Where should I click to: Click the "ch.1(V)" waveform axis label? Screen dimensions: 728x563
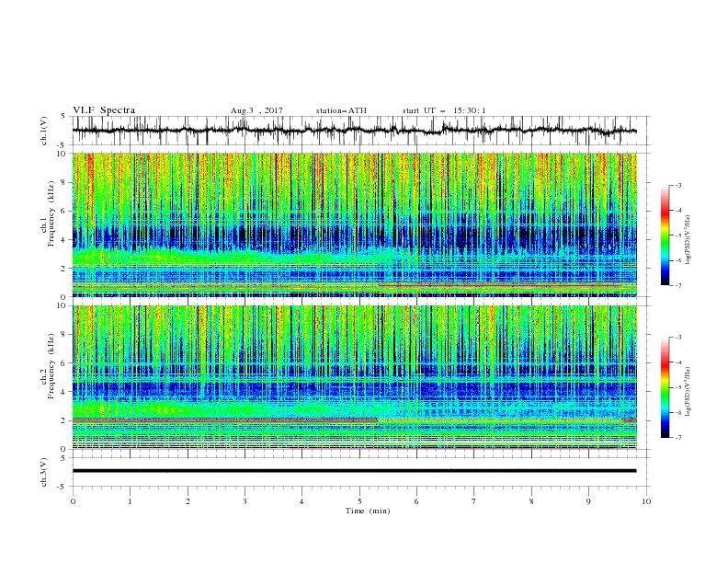click(44, 131)
